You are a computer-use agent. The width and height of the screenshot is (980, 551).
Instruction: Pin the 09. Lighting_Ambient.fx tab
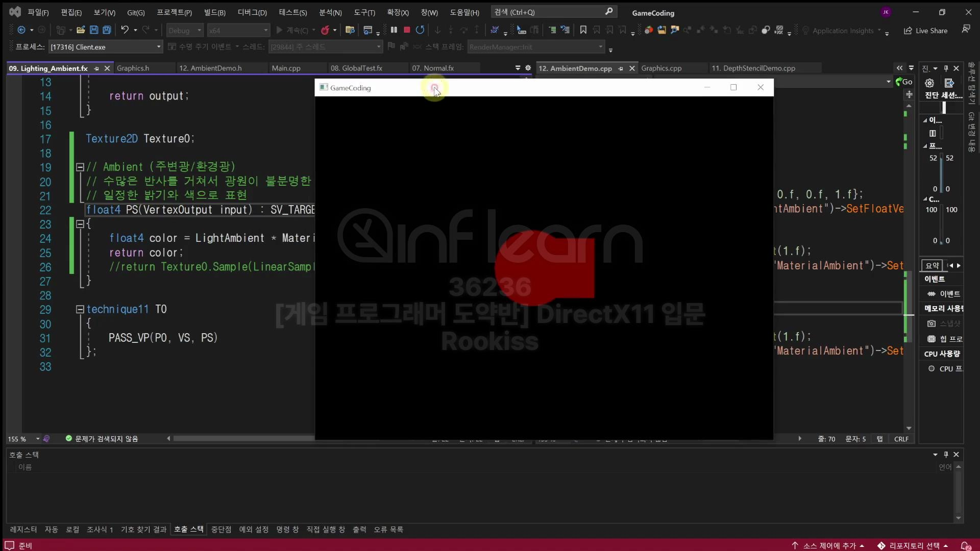pos(96,68)
